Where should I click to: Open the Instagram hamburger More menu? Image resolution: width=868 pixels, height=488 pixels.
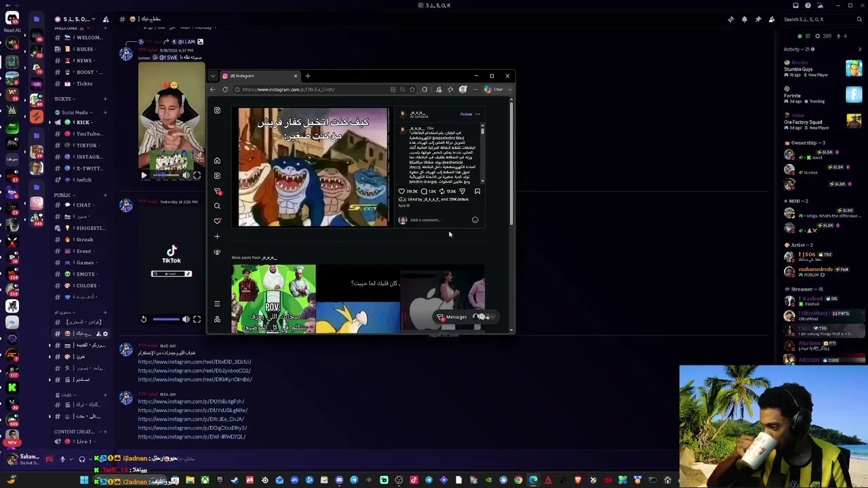(217, 304)
